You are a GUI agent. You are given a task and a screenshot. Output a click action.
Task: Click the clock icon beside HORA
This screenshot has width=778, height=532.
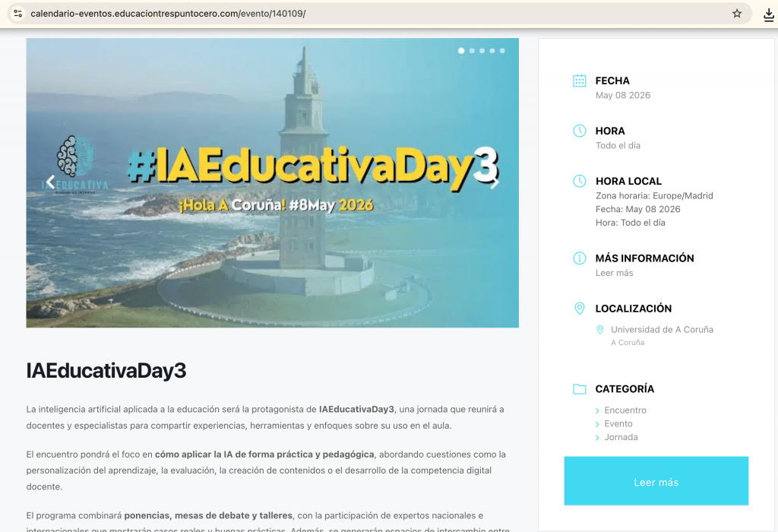click(579, 131)
